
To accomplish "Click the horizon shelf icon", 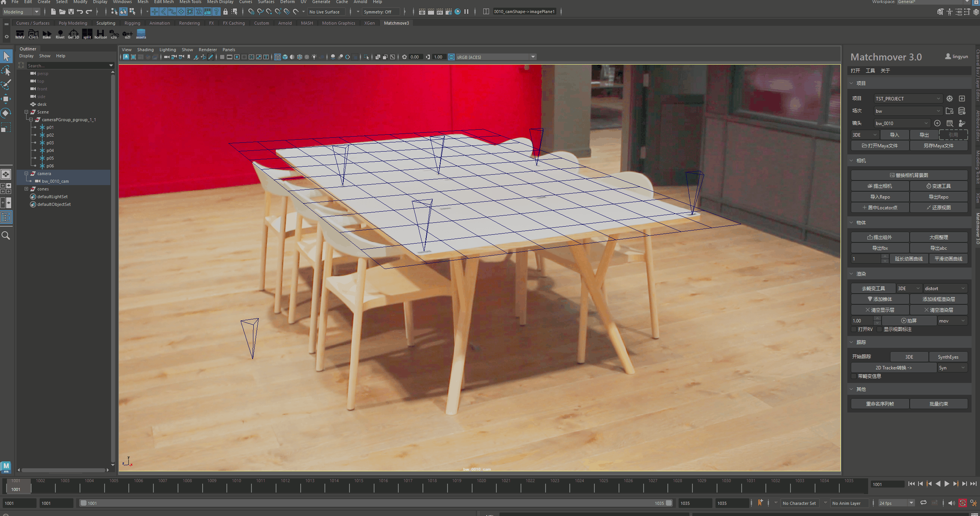I will coord(100,34).
